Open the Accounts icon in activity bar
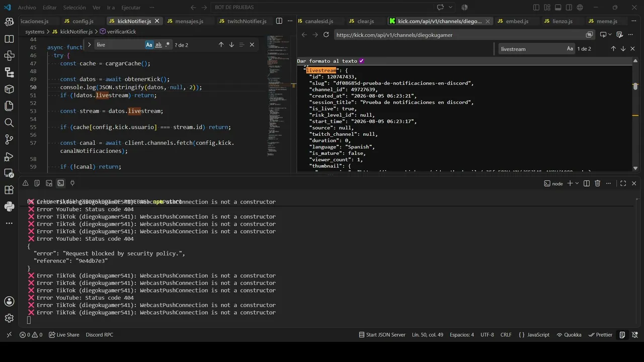644x362 pixels. 9,301
